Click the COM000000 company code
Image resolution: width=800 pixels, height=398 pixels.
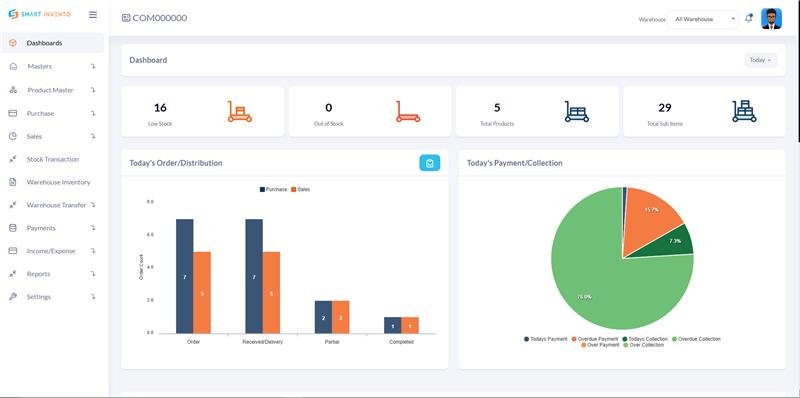(x=160, y=18)
